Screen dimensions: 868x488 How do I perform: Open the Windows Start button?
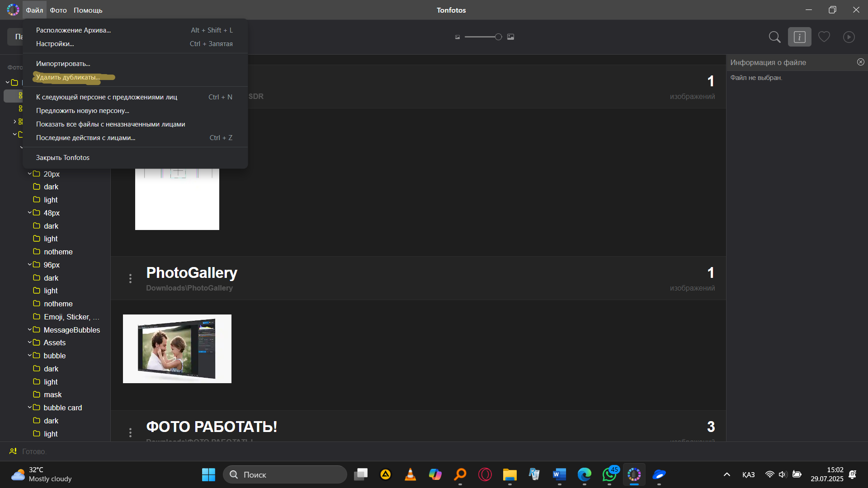(208, 474)
